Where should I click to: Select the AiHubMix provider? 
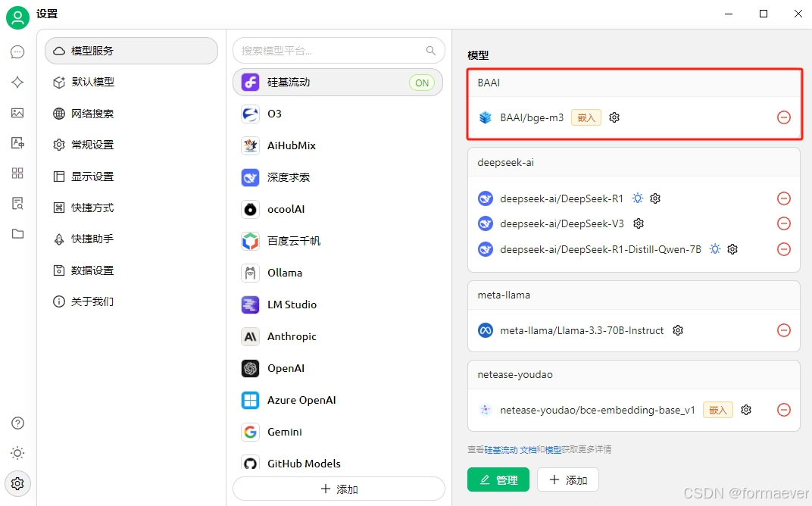[x=339, y=145]
